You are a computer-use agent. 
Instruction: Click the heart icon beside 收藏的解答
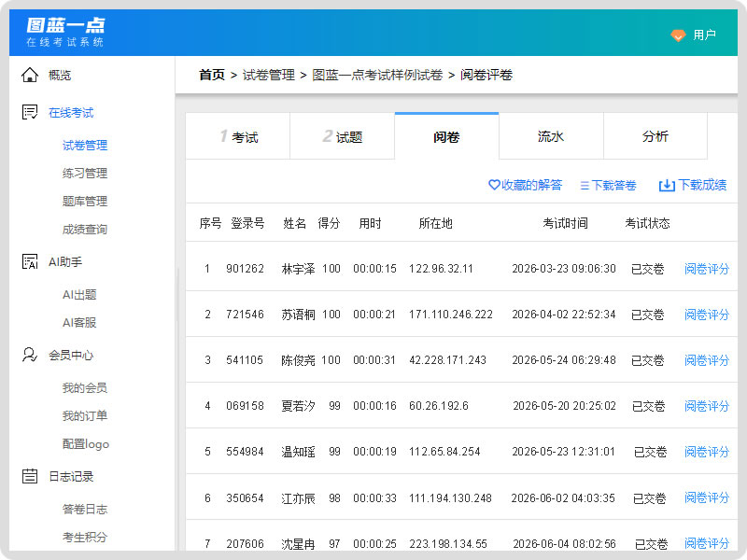[494, 185]
